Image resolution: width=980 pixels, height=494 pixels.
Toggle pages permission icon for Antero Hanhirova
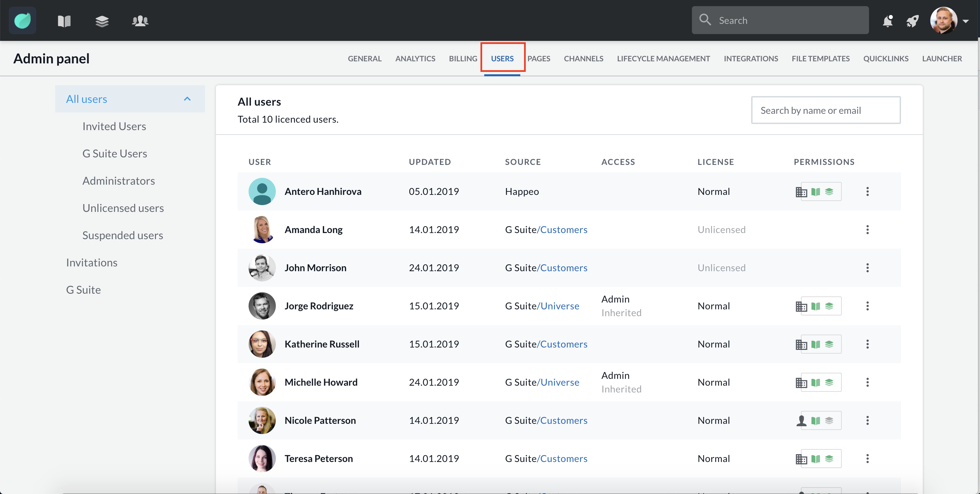point(815,192)
